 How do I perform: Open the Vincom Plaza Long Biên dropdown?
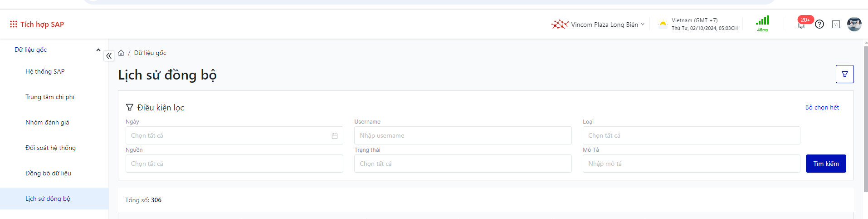click(x=599, y=25)
